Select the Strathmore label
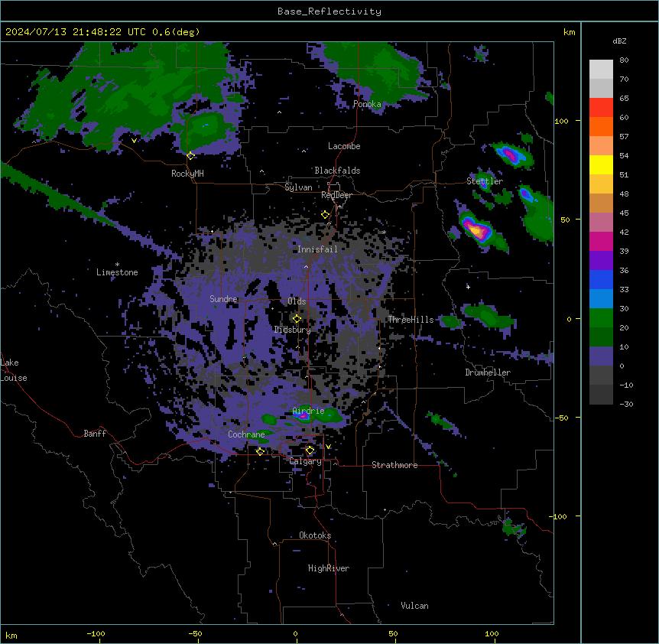659x644 pixels. click(394, 465)
